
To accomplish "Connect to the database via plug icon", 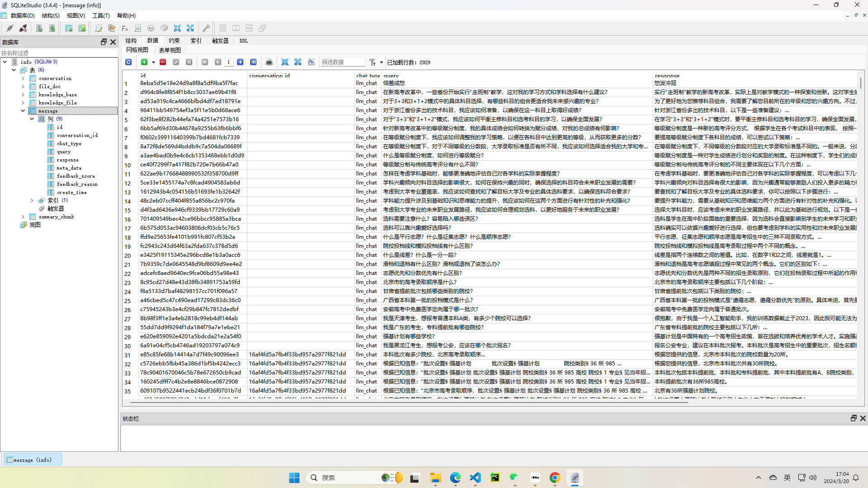I will [9, 28].
